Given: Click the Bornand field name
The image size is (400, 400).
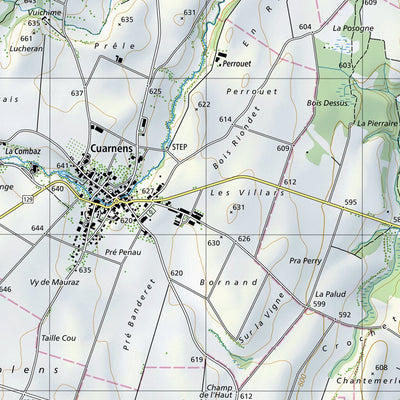Looking at the screenshot, I should coord(229,283).
